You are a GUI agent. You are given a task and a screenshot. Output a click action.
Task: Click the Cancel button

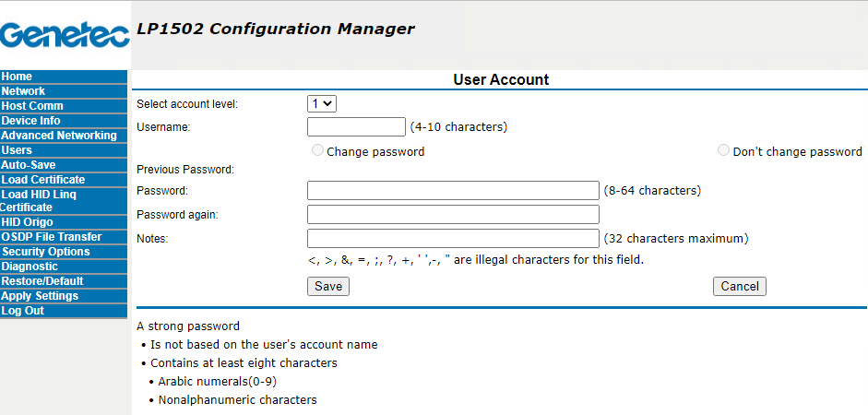[740, 286]
